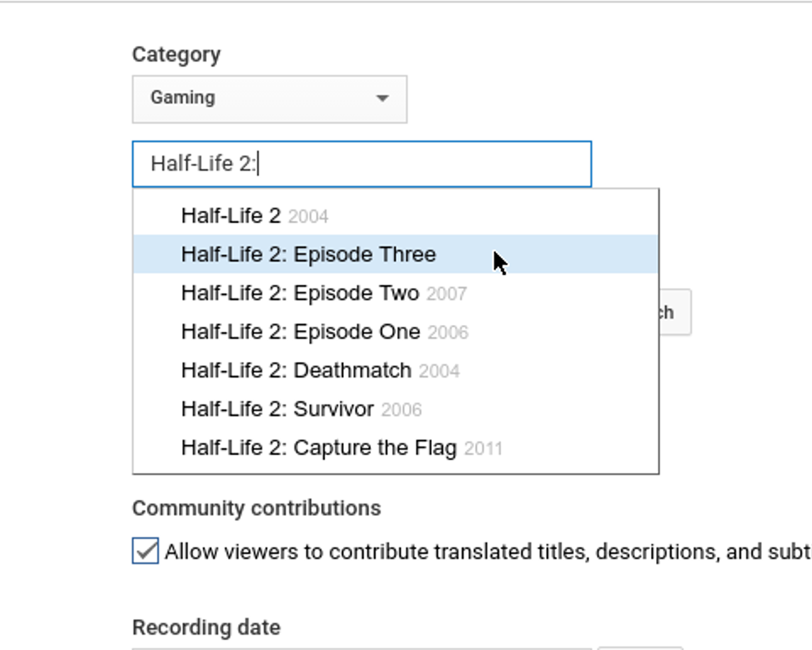812x650 pixels.
Task: Click the Half-Life 2: game title input field
Action: pos(362,164)
